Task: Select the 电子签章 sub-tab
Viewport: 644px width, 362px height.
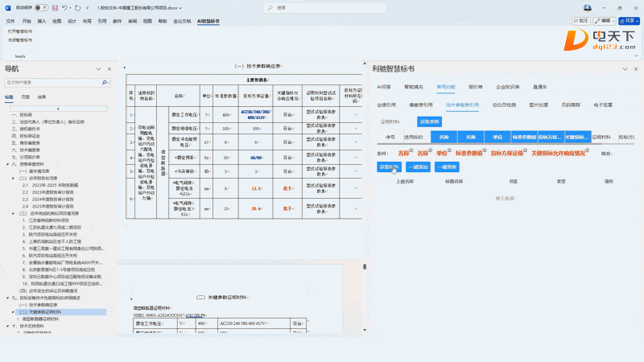Action: point(603,105)
